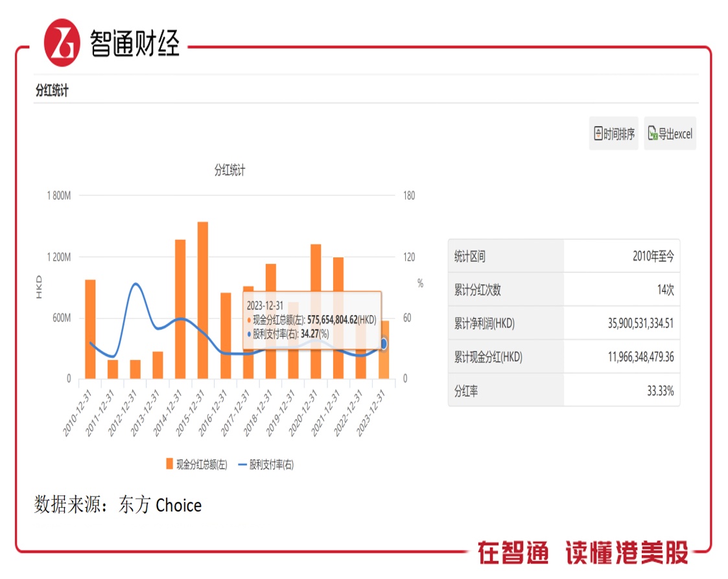Image resolution: width=728 pixels, height=579 pixels.
Task: Click the 统计区间 table row label
Action: [x=469, y=256]
